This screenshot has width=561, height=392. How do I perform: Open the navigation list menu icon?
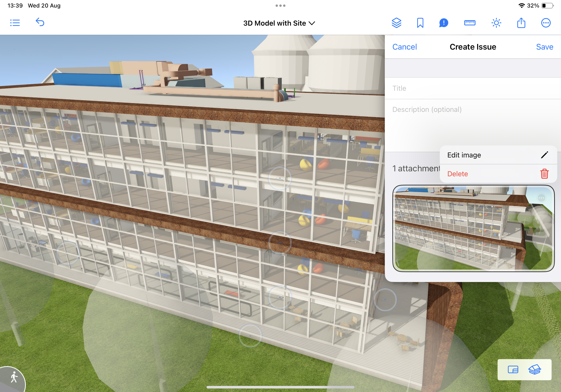[15, 23]
